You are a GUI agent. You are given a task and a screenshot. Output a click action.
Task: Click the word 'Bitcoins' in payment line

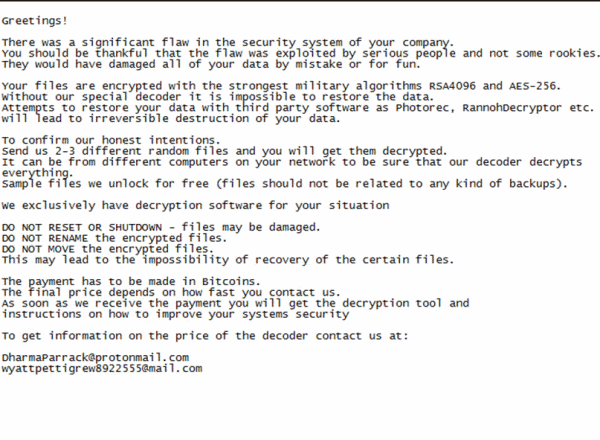click(228, 282)
